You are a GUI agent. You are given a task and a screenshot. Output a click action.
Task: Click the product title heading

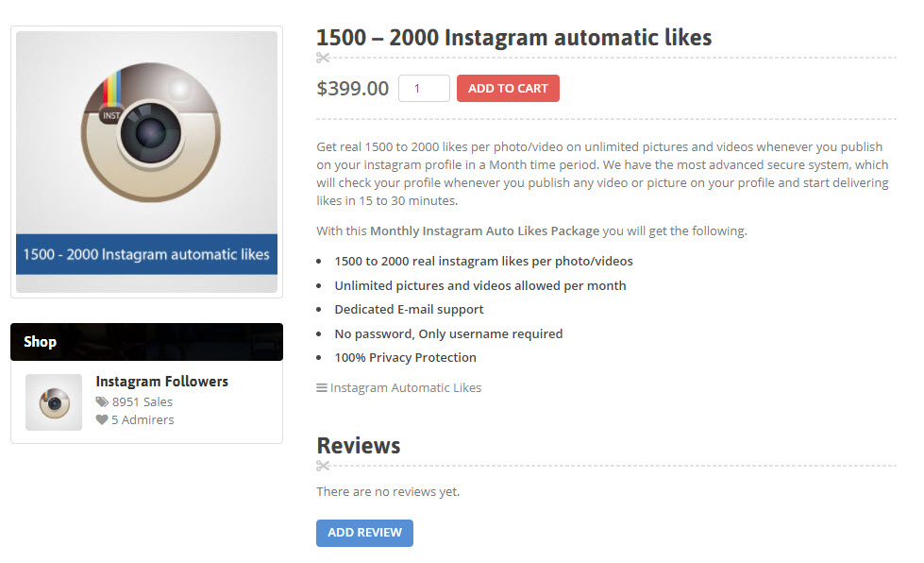click(513, 38)
